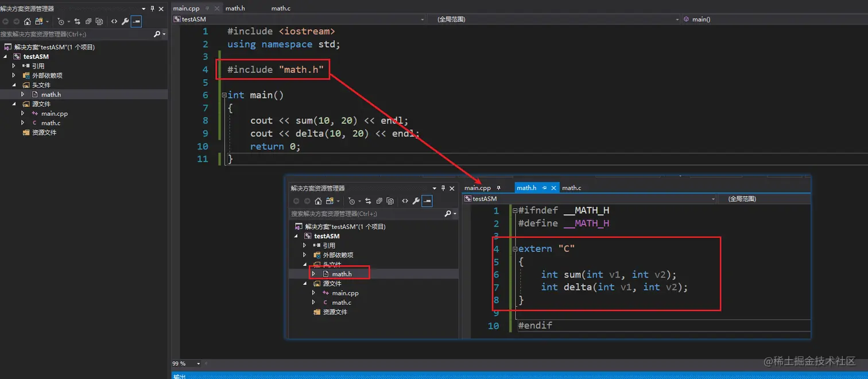Pin the main.cpp tab in top editor

[x=208, y=9]
